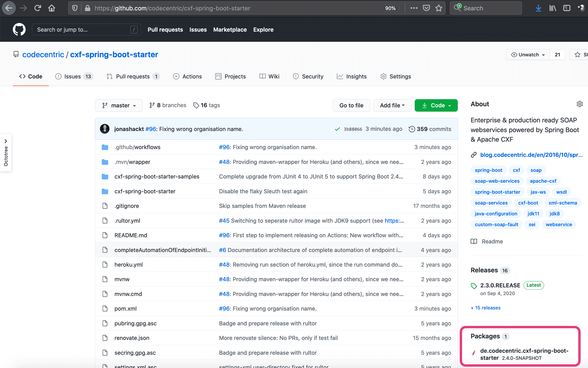Expand the Octotree side panel

point(6,141)
